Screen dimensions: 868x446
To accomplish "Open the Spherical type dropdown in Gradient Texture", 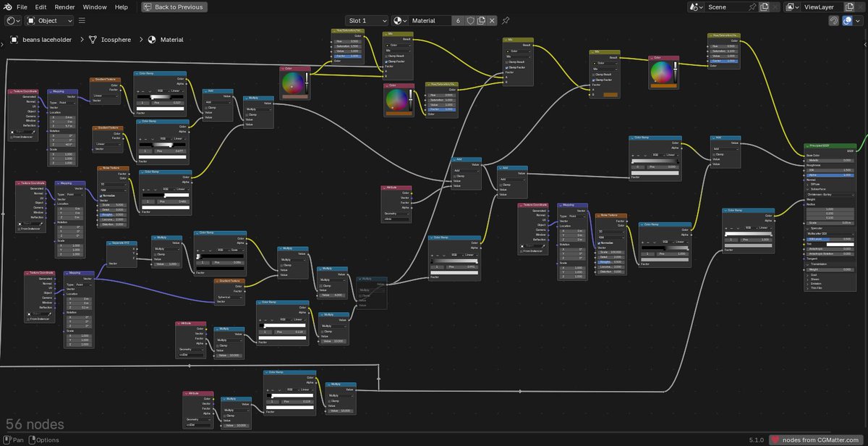I will 229,297.
